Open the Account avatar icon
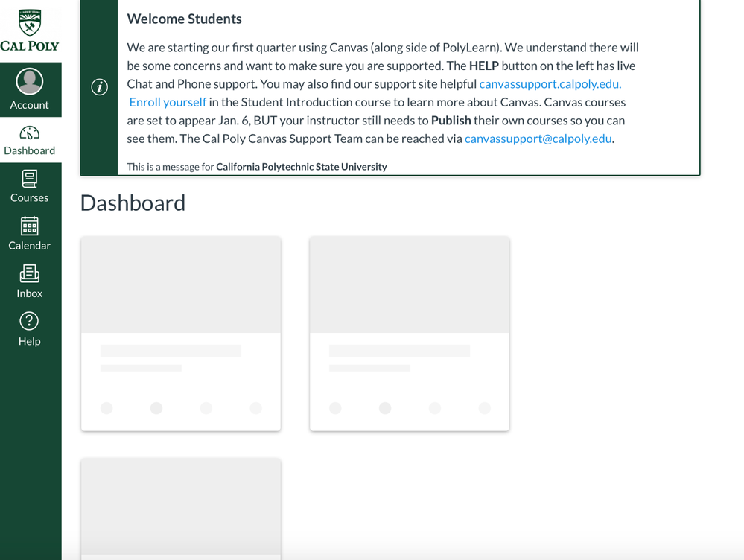 [x=30, y=81]
